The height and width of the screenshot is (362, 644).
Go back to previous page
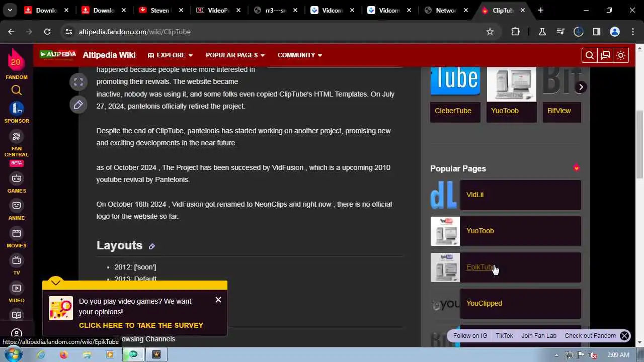pos(11,32)
